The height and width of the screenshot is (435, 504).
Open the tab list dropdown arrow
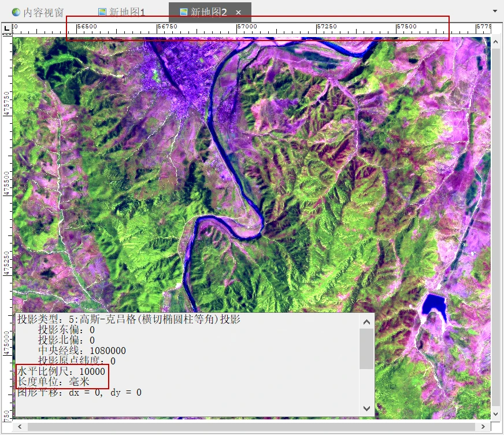[x=495, y=11]
